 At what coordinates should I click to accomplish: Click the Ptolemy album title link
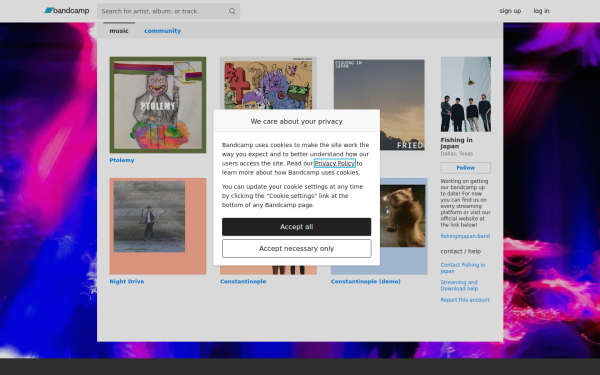(122, 160)
